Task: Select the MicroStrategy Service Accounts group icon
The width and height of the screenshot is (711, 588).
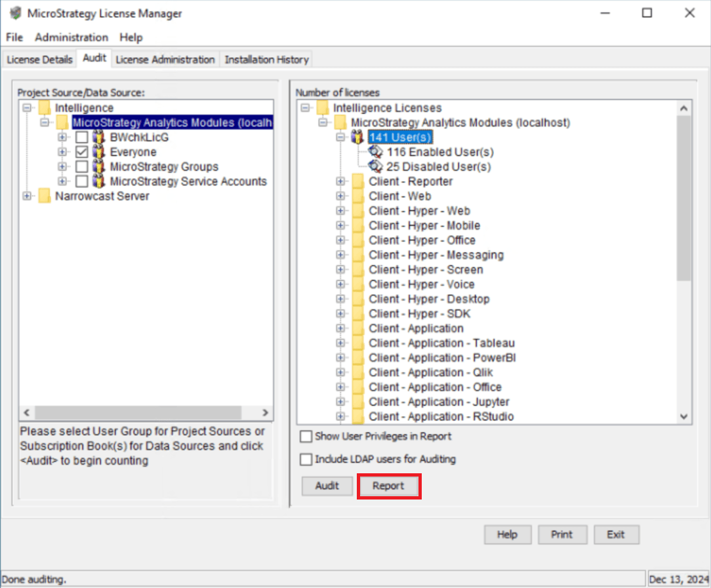Action: tap(99, 182)
